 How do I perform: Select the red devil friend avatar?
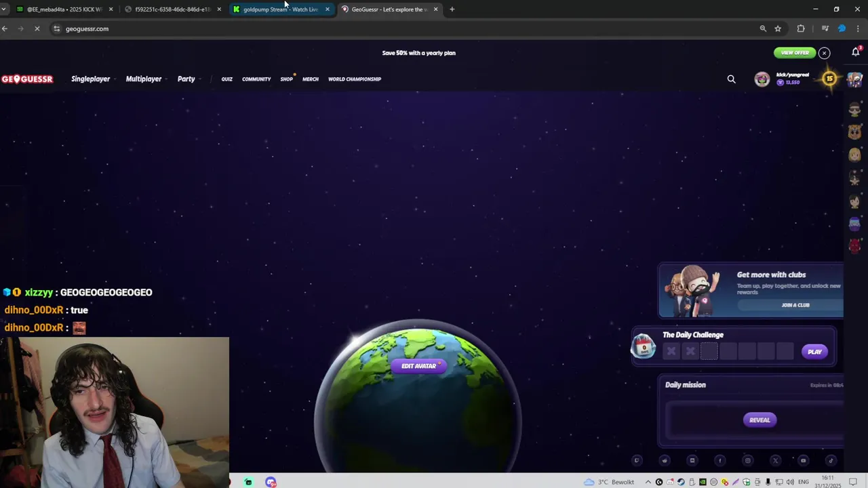[854, 245]
